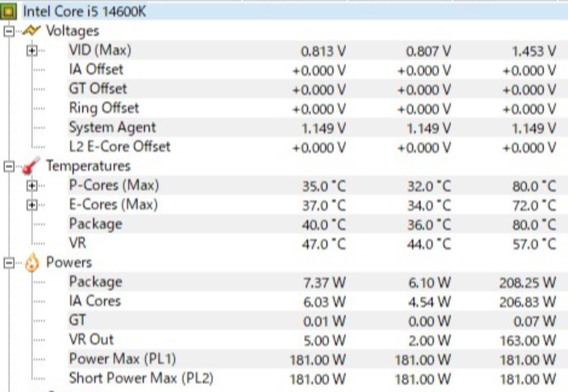Click the VR Out maximum 163.00 W
This screenshot has height=392, width=568.
[x=528, y=340]
